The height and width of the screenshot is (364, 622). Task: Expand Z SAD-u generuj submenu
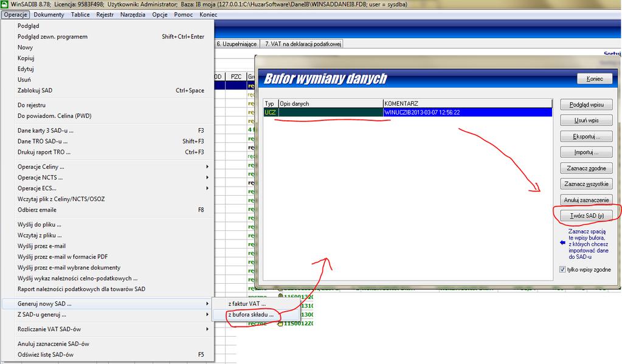108,314
